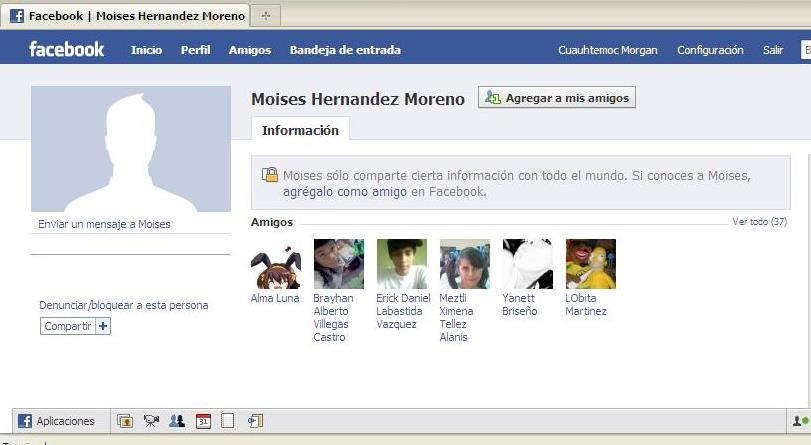Image resolution: width=811 pixels, height=445 pixels.
Task: Open the links icon in the bottom bar
Action: coord(255,421)
